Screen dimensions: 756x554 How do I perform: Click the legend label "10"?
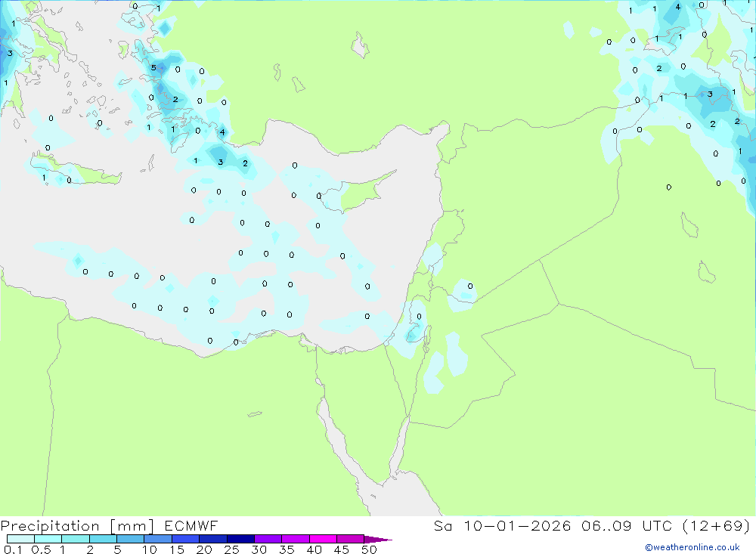point(150,549)
